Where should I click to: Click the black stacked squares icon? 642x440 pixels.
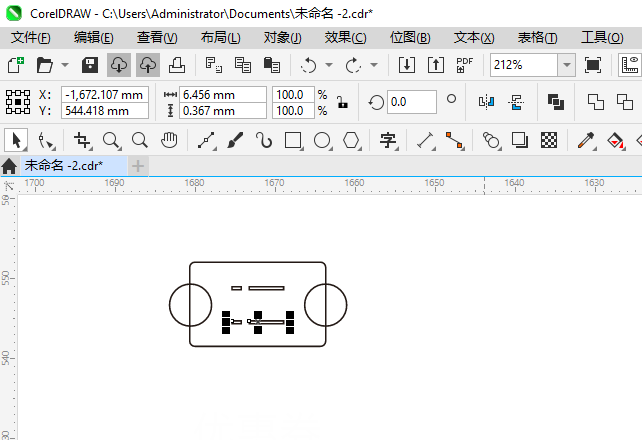(556, 102)
